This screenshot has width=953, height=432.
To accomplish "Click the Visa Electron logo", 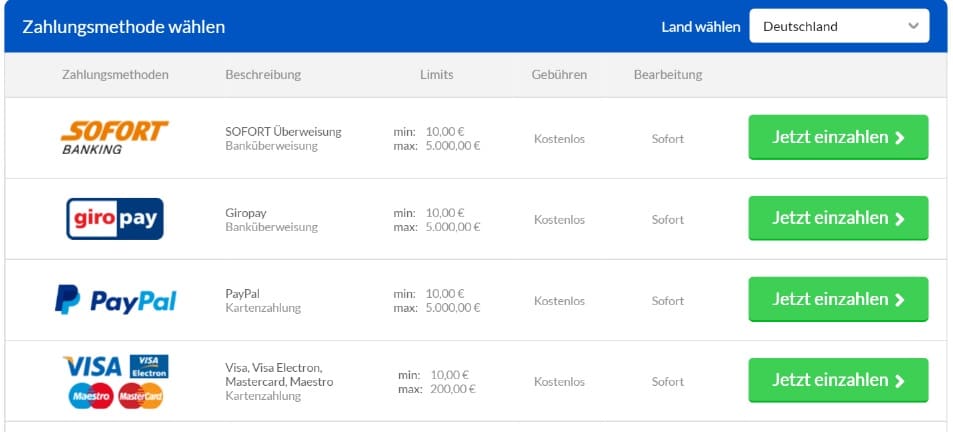I will 149,366.
